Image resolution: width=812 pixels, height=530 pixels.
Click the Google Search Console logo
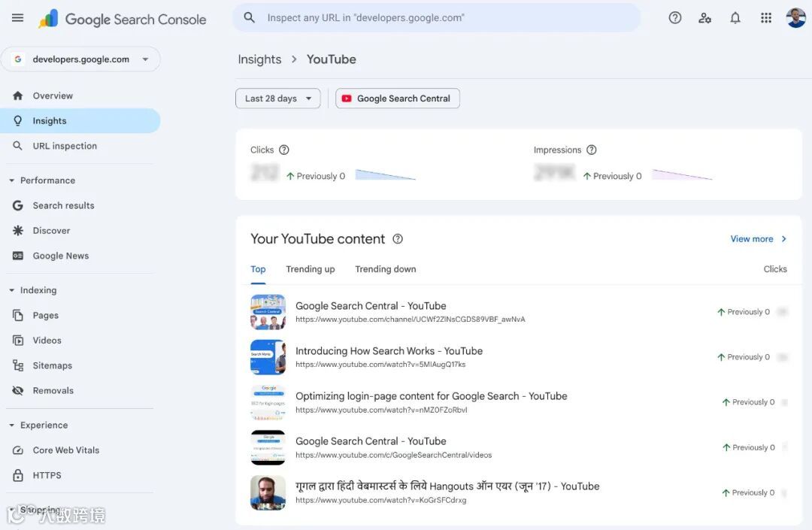[123, 19]
